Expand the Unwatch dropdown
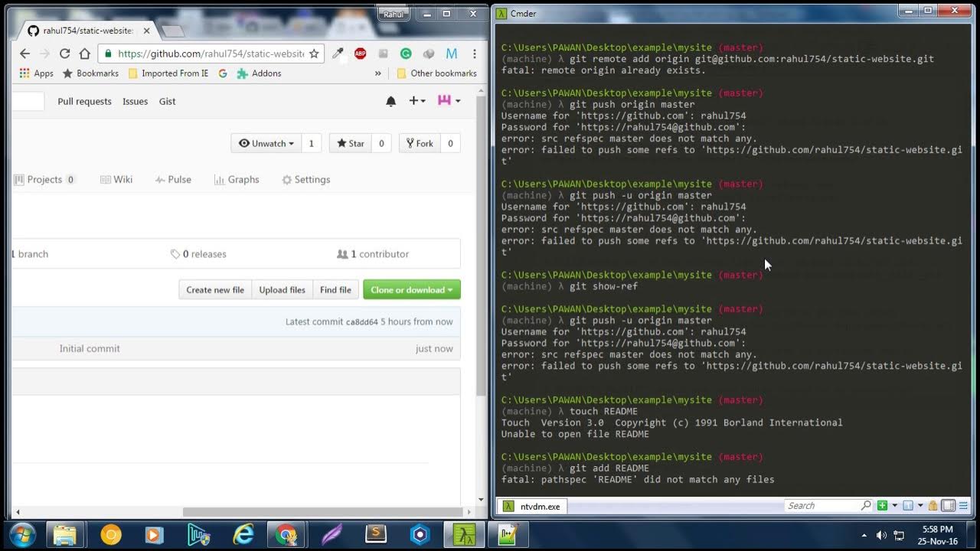 point(266,143)
